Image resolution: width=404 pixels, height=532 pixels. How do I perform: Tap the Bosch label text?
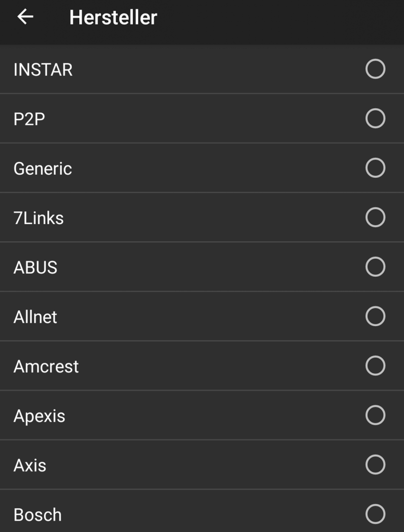click(x=37, y=515)
